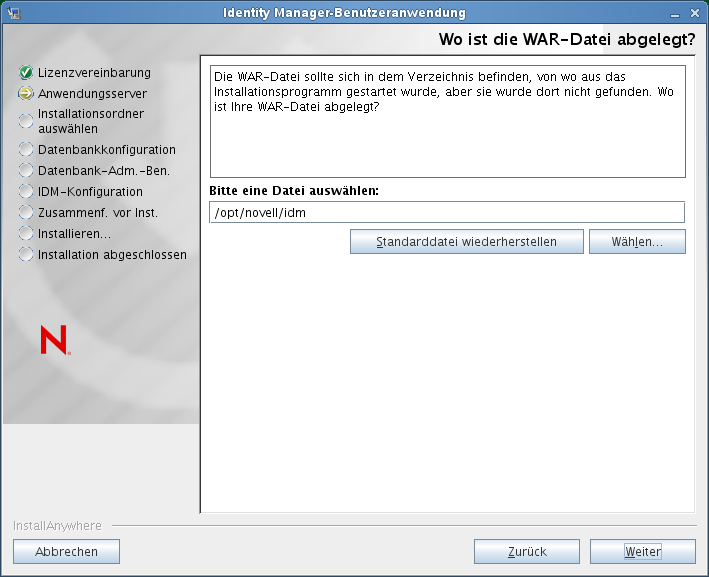
Task: Click the Installieren... step label
Action: click(x=75, y=234)
